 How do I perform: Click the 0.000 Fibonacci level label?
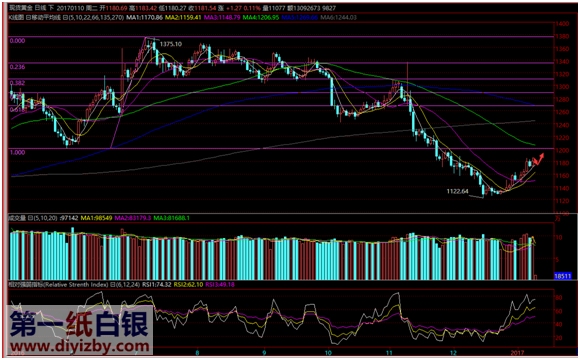[x=17, y=41]
